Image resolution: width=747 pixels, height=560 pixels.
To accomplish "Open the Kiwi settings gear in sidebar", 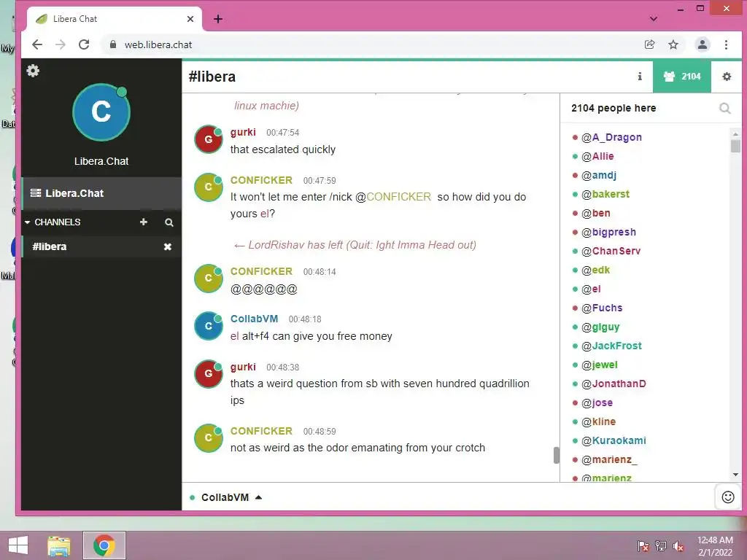I will click(x=33, y=71).
